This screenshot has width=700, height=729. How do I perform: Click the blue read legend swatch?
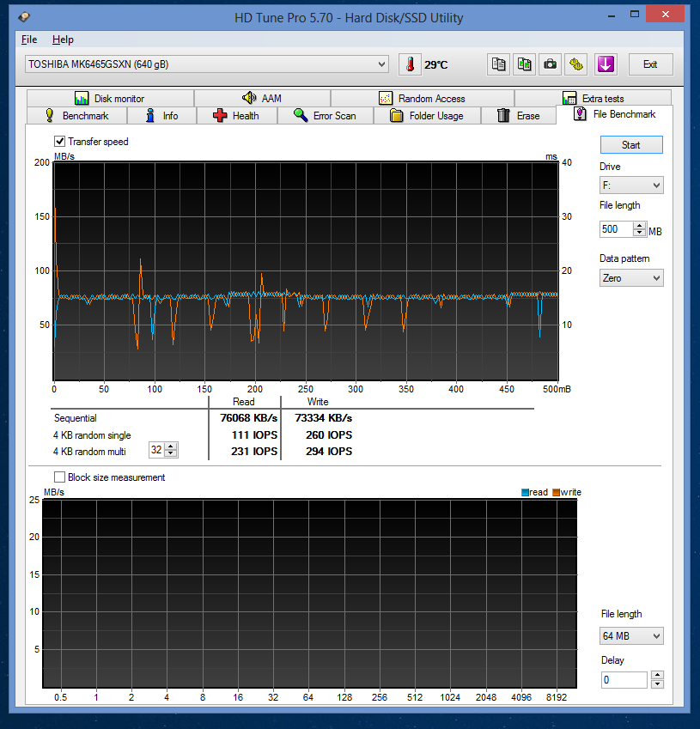pos(525,492)
